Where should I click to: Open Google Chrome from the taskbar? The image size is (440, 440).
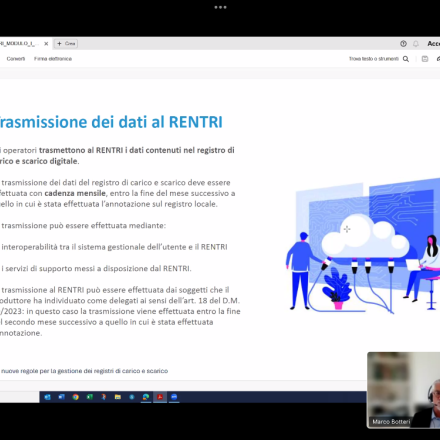(75, 397)
